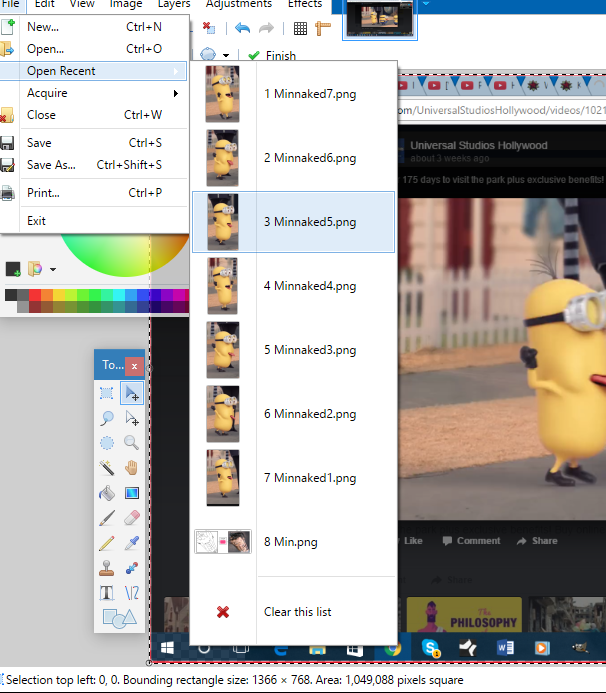This screenshot has height=693, width=606.
Task: Select the Rectangle Select tool
Action: tap(107, 393)
